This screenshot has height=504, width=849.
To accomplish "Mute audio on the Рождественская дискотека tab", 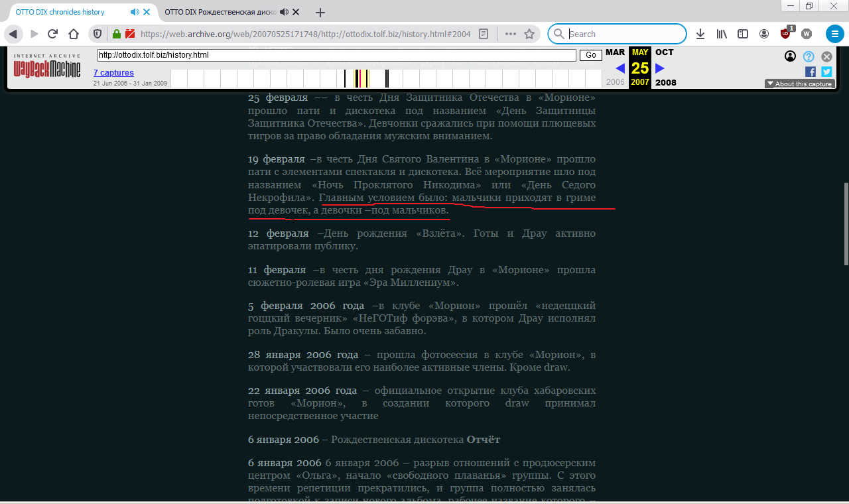I will 284,12.
